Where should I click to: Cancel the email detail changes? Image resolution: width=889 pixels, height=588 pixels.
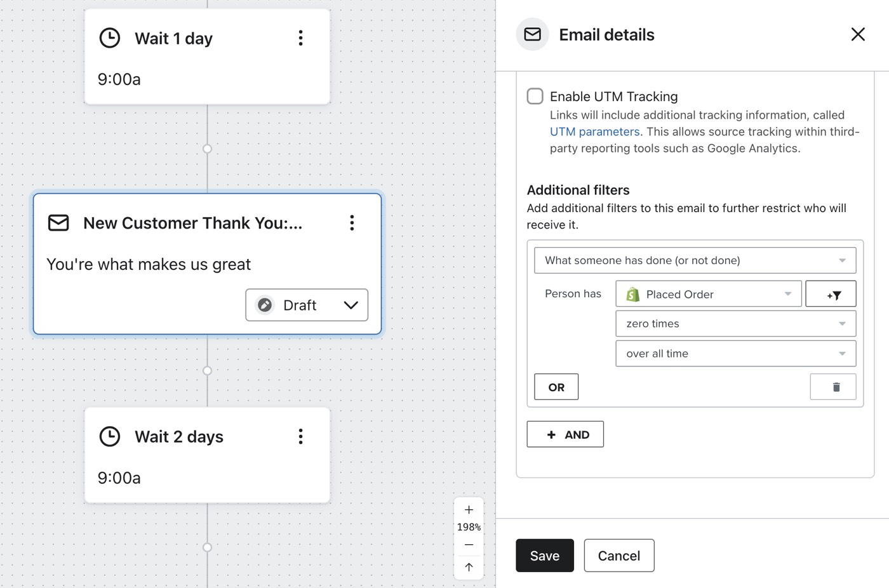coord(619,556)
